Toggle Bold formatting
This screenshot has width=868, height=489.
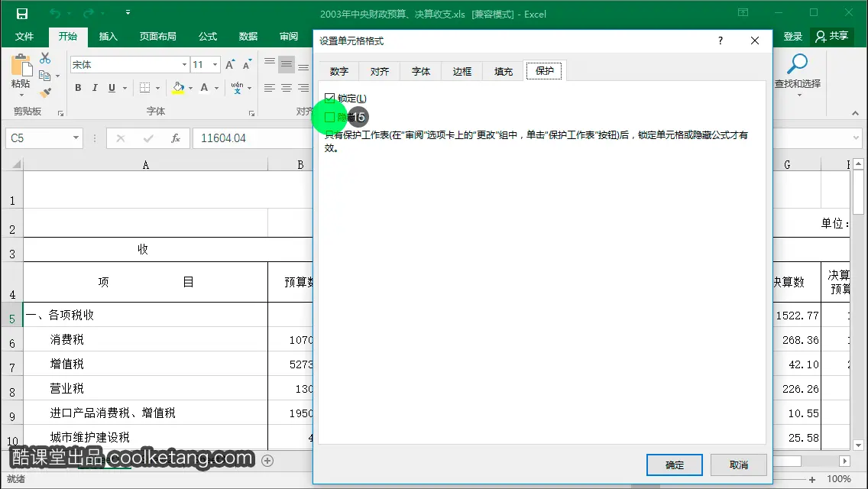pos(78,88)
